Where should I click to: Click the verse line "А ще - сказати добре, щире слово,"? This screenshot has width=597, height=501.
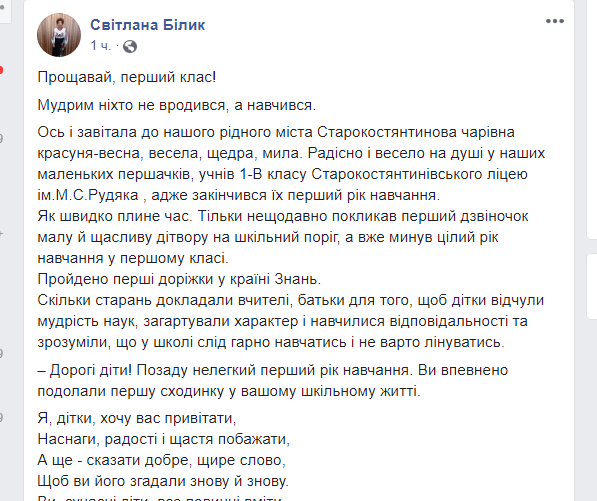[162, 460]
